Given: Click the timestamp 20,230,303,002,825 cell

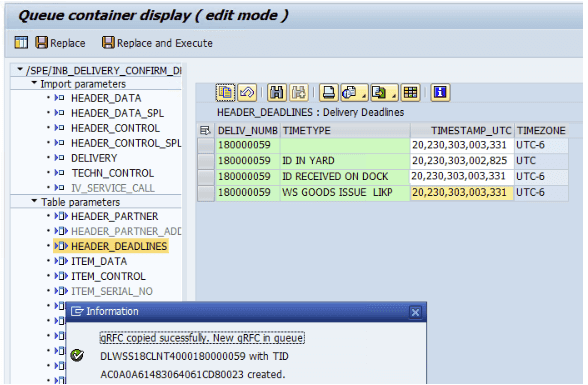Looking at the screenshot, I should click(x=462, y=161).
